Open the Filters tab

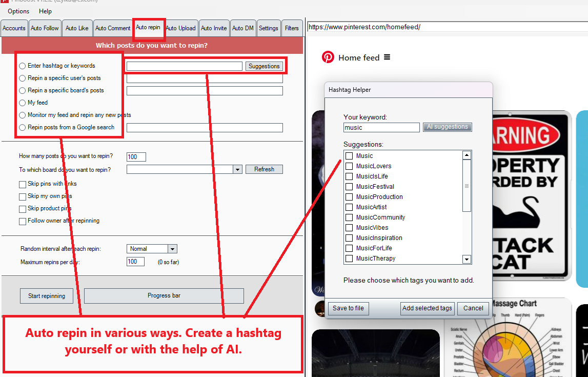292,28
